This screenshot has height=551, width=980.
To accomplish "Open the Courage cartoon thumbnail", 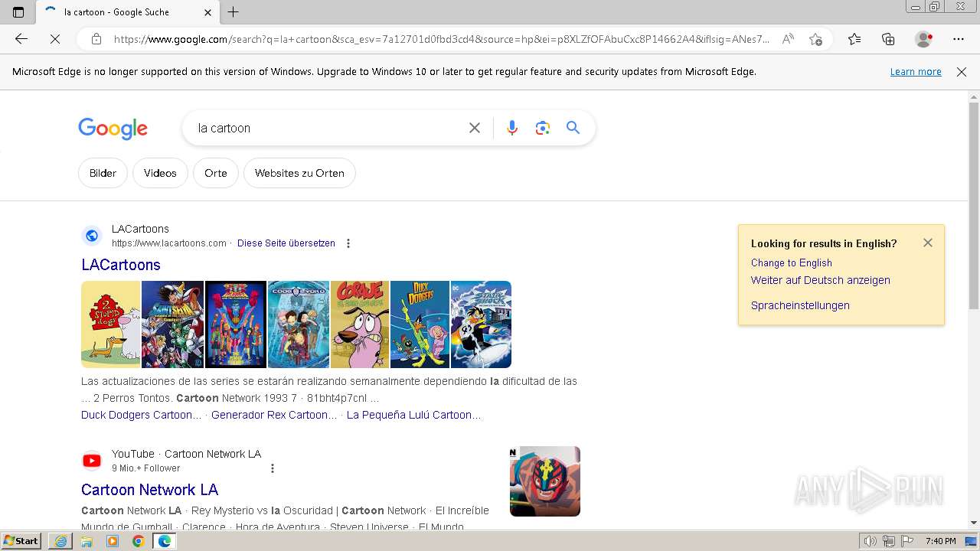I will pos(360,324).
